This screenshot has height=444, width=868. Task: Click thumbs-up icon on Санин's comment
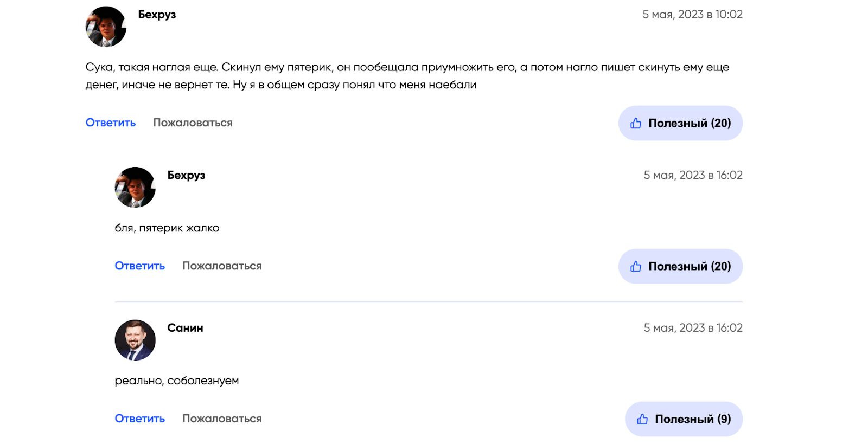tap(642, 419)
